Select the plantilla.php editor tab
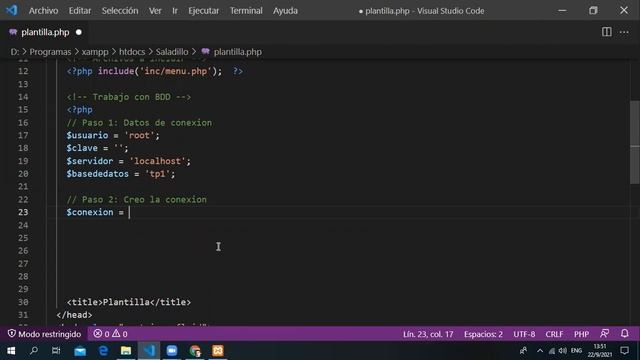640x360 pixels. click(45, 32)
